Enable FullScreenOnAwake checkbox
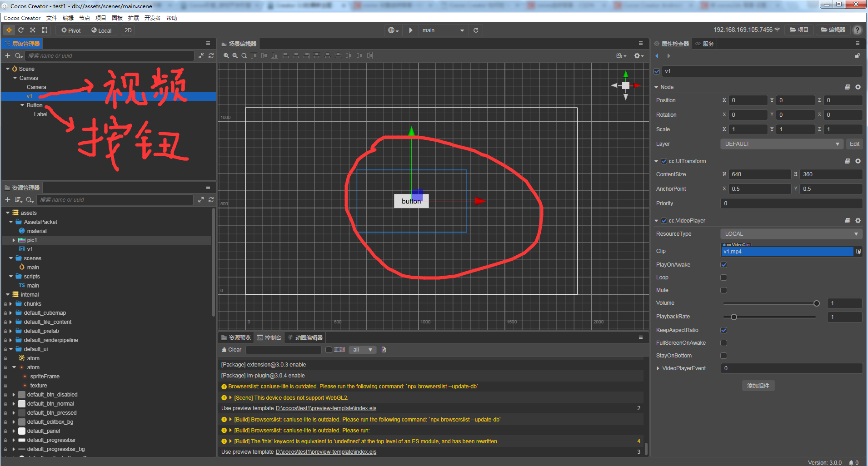868x466 pixels. tap(724, 343)
